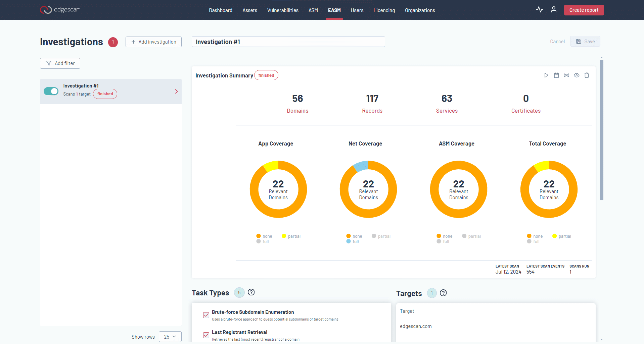Open the Show rows dropdown
Image resolution: width=644 pixels, height=344 pixels.
click(170, 336)
